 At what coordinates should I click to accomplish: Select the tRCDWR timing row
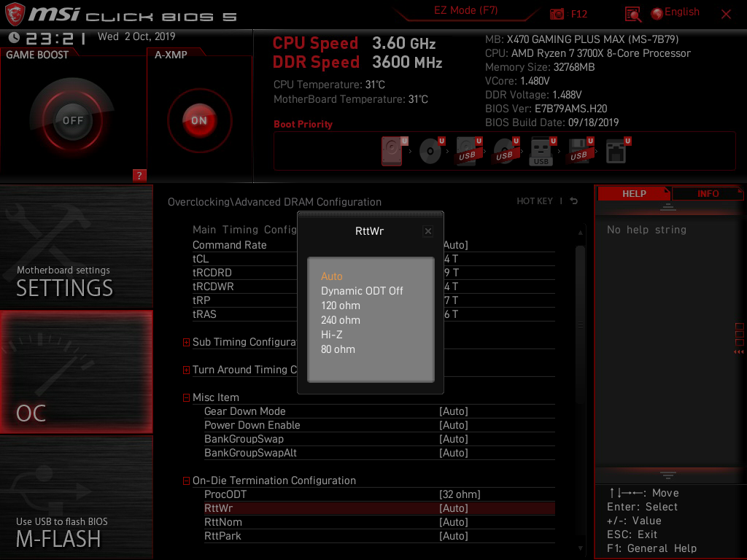pos(373,286)
